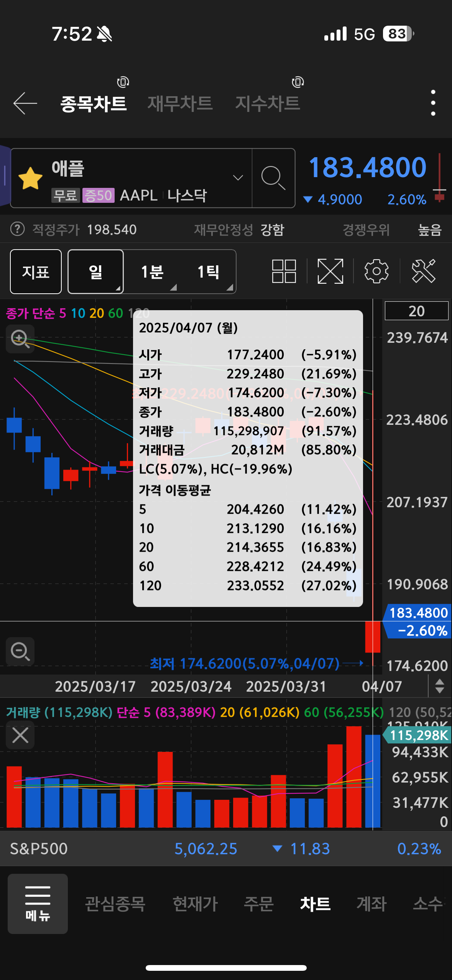The height and width of the screenshot is (980, 452).
Task: Open the stock search magnifier
Action: 273,178
